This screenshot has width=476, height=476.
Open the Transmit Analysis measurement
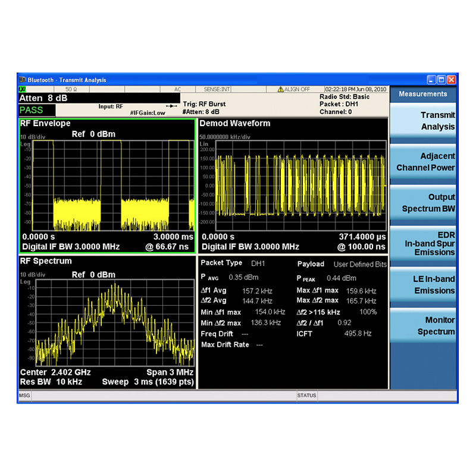423,121
